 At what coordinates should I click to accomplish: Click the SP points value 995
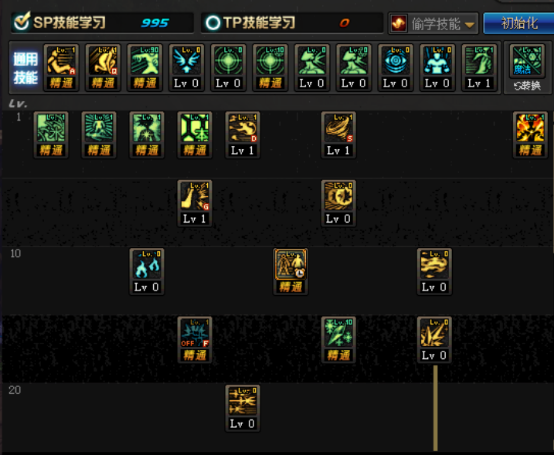click(155, 23)
